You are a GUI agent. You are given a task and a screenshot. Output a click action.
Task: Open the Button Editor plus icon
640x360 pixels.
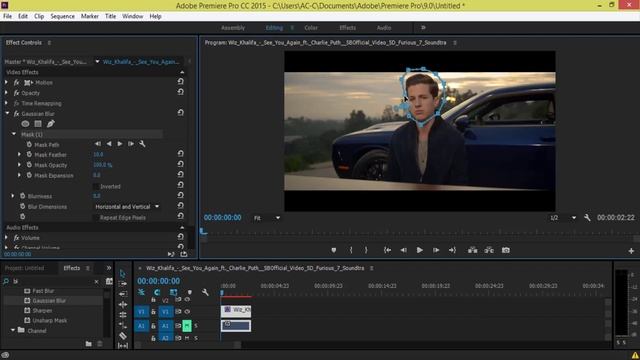coord(631,251)
